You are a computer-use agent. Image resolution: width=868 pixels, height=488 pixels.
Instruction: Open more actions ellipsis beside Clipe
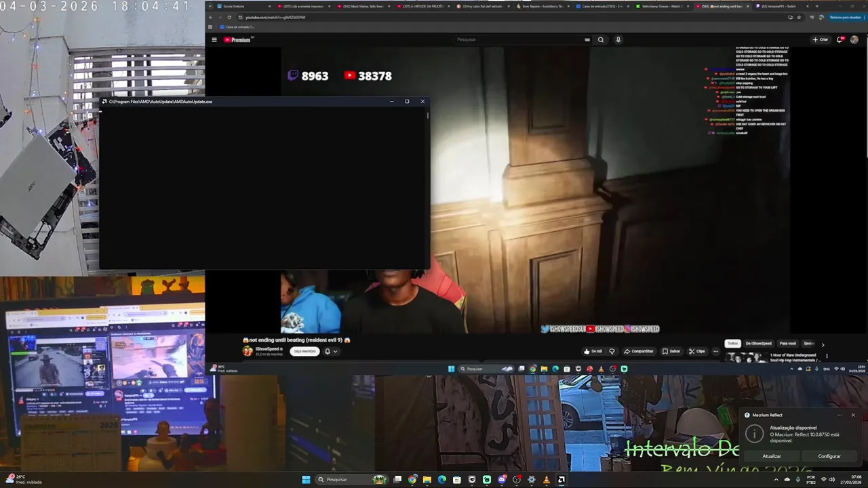(x=715, y=351)
